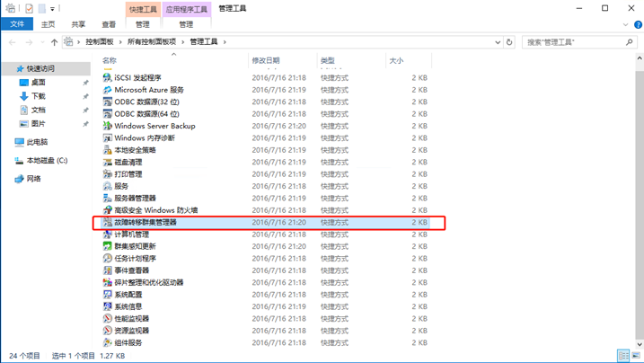Click the 搜索"管理工具" search box

tap(575, 42)
